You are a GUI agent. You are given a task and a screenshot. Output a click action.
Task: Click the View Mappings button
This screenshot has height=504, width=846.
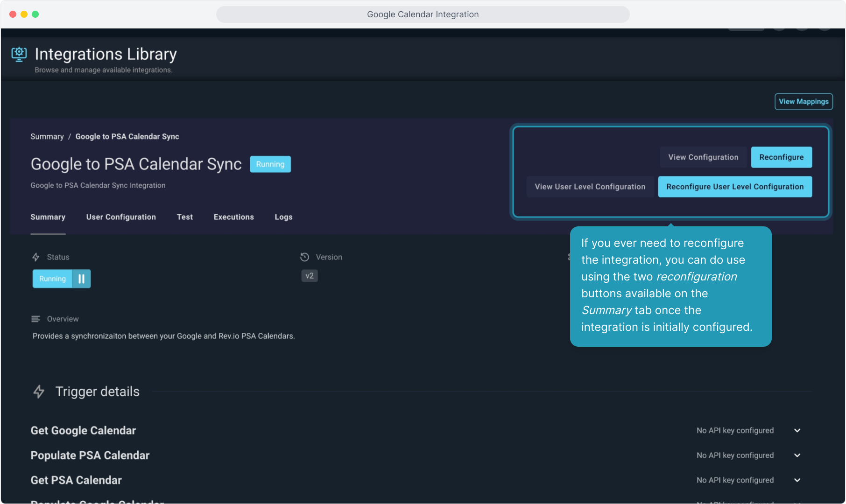[803, 102]
